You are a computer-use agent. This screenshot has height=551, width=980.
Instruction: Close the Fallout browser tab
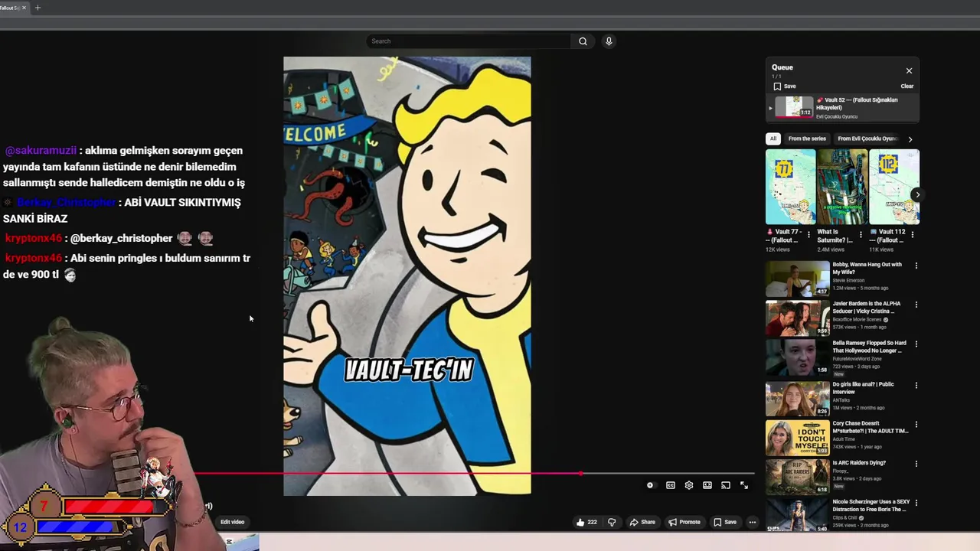coord(24,8)
